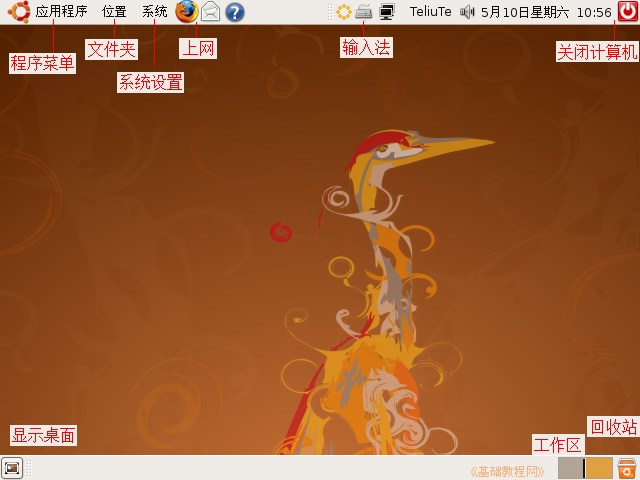
Task: Open the keyboard input method icon
Action: click(x=363, y=12)
